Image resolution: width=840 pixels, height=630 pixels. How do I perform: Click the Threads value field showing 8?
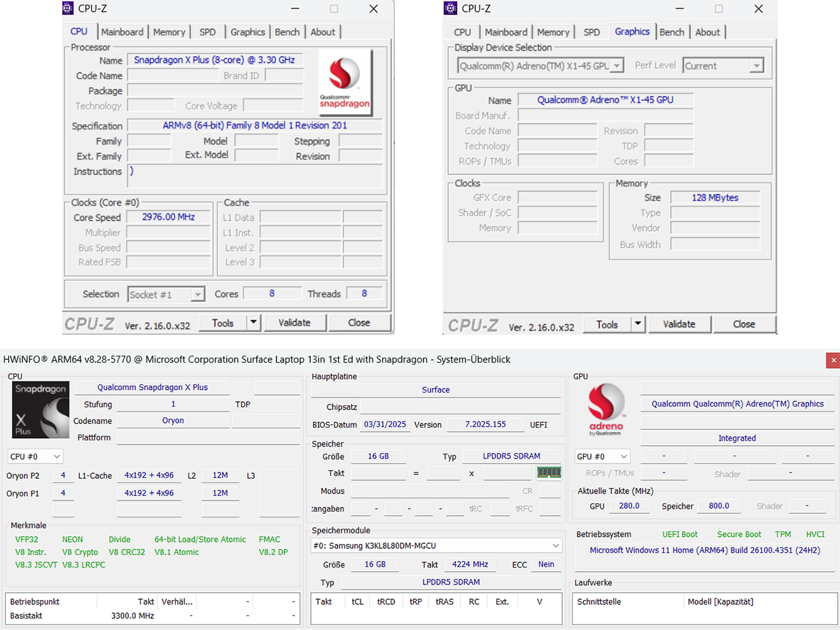pyautogui.click(x=364, y=294)
